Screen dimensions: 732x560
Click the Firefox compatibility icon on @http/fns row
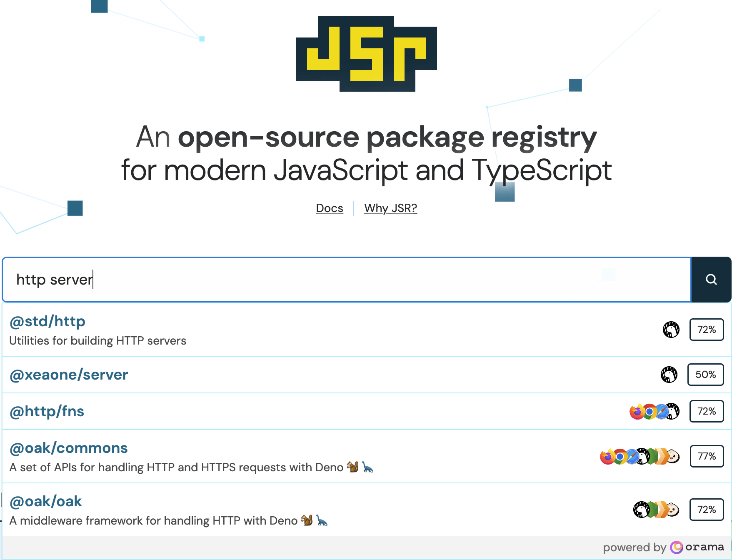(636, 411)
